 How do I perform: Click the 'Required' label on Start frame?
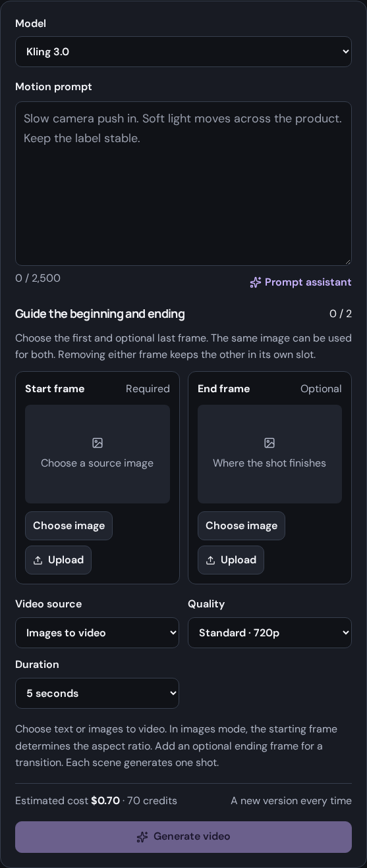click(148, 389)
